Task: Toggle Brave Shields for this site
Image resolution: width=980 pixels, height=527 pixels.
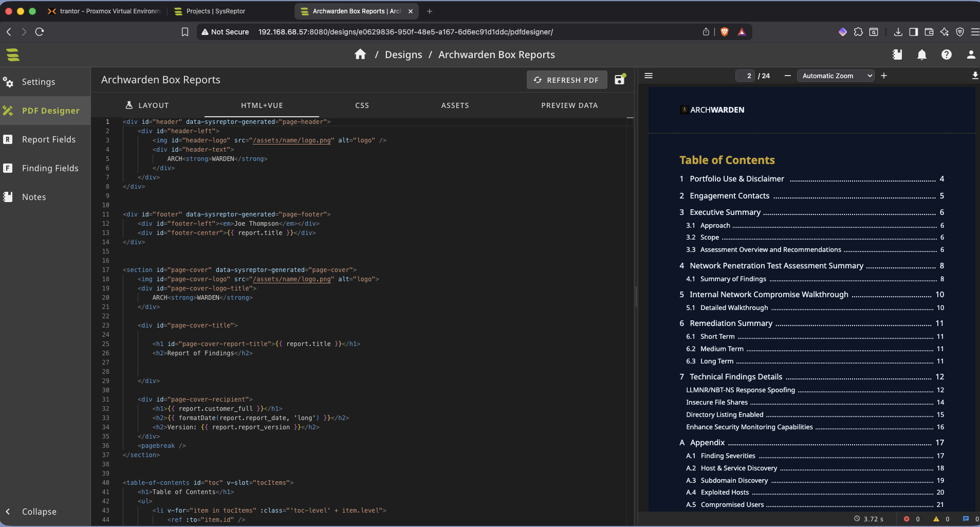Action: [x=724, y=31]
